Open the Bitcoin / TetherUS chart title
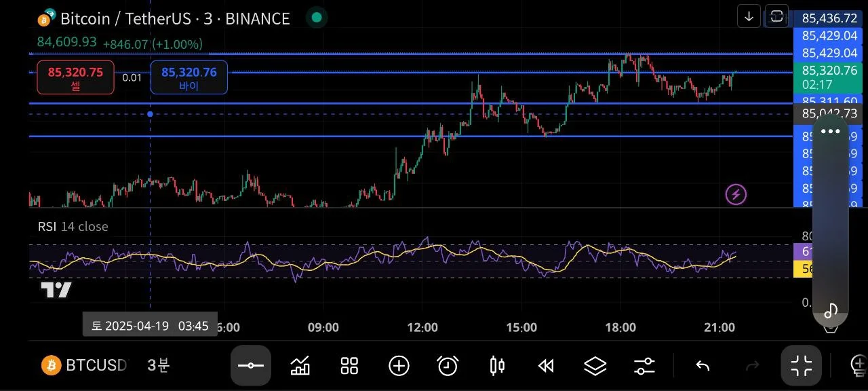This screenshot has height=391, width=868. pyautogui.click(x=175, y=19)
